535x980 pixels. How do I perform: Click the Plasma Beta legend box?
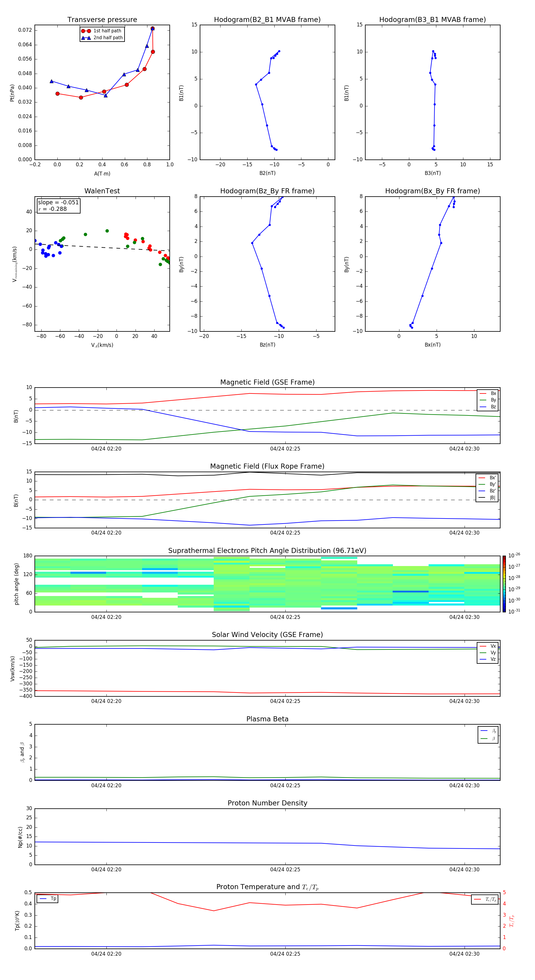coord(488,735)
